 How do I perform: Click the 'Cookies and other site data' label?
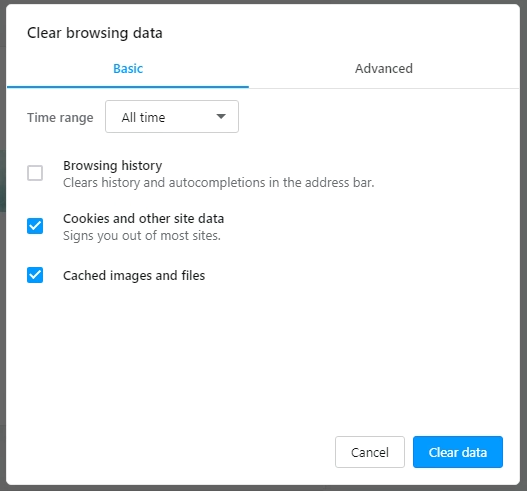pyautogui.click(x=144, y=218)
